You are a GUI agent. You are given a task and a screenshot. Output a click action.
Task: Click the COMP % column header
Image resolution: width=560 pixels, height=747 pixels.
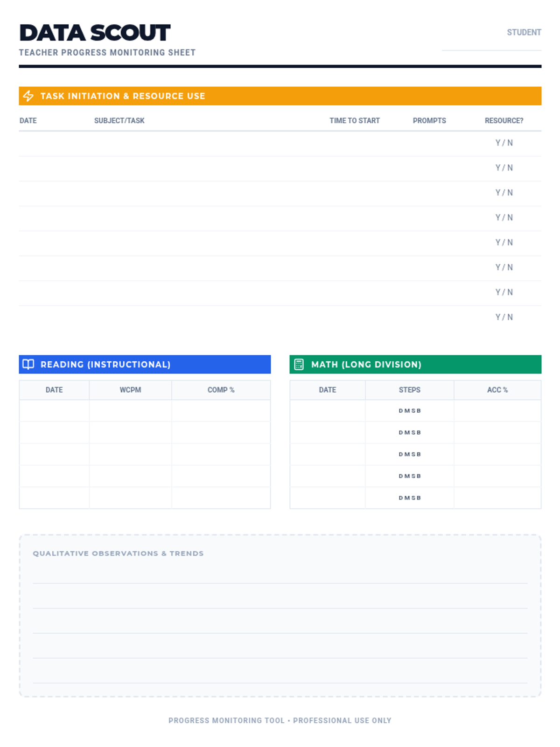(x=221, y=390)
